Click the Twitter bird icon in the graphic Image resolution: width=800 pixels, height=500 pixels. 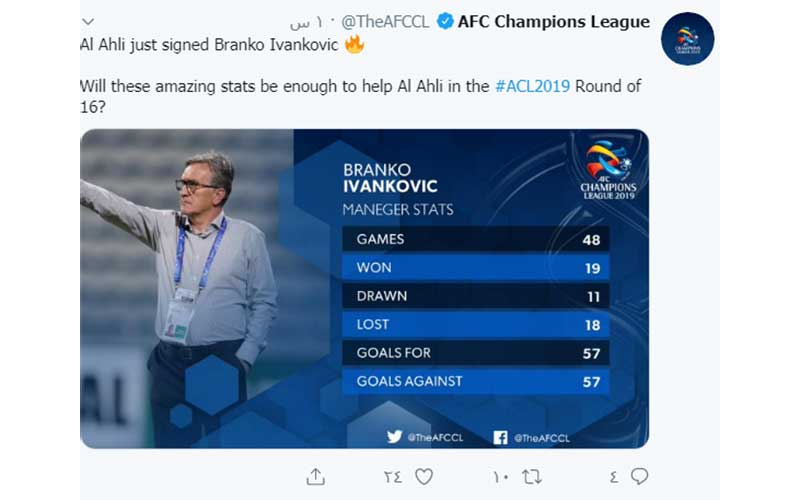[394, 437]
